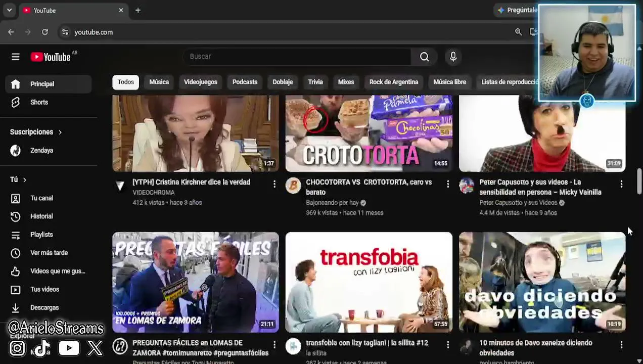Image resolution: width=643 pixels, height=364 pixels.
Task: Open Tu canal
Action: coord(49,198)
